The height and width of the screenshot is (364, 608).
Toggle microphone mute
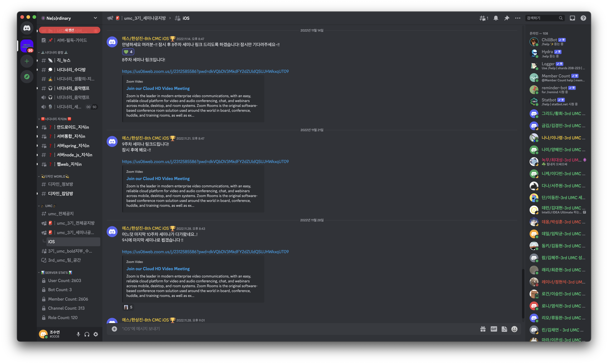coord(78,334)
